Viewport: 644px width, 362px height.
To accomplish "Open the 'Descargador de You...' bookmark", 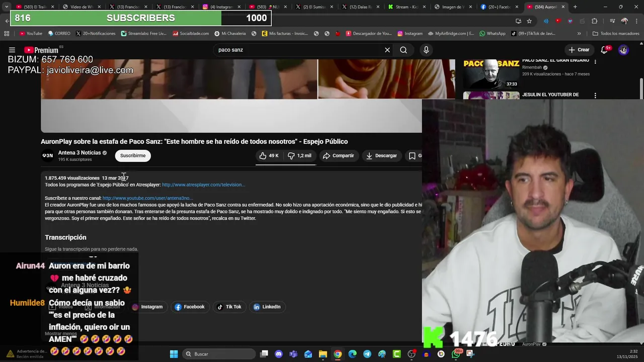I will tap(368, 34).
